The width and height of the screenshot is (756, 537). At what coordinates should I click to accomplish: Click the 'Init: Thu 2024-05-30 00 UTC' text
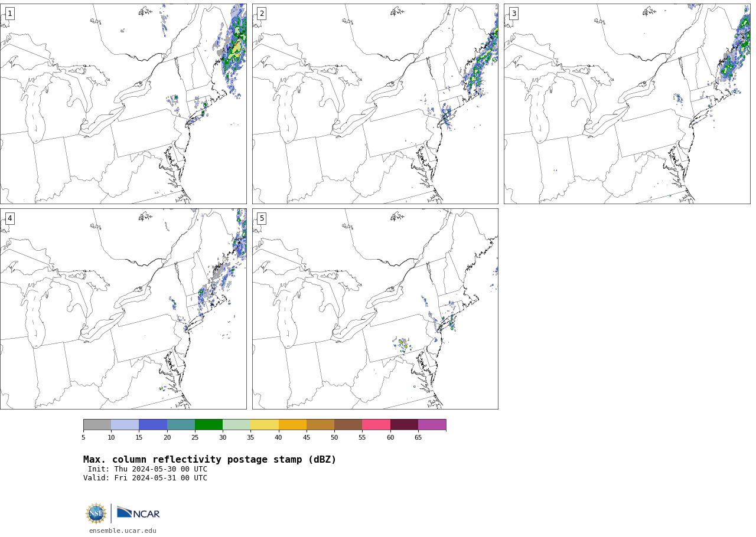point(148,470)
